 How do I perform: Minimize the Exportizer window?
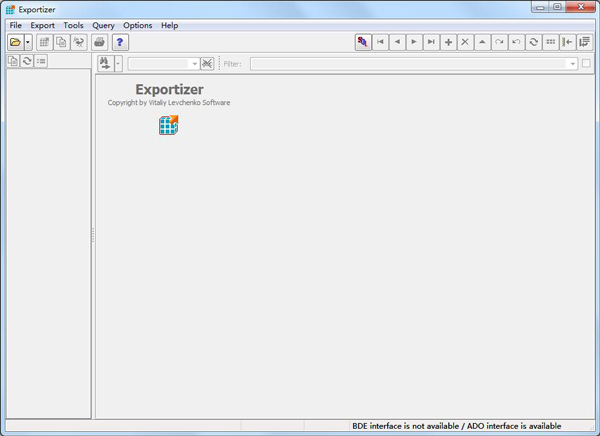pos(540,7)
